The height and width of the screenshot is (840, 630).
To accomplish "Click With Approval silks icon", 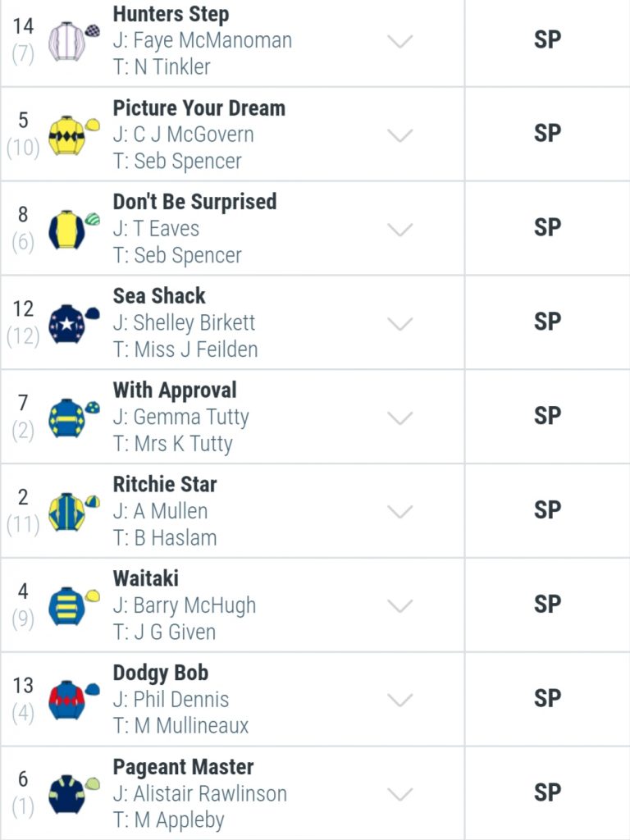I will pos(73,418).
